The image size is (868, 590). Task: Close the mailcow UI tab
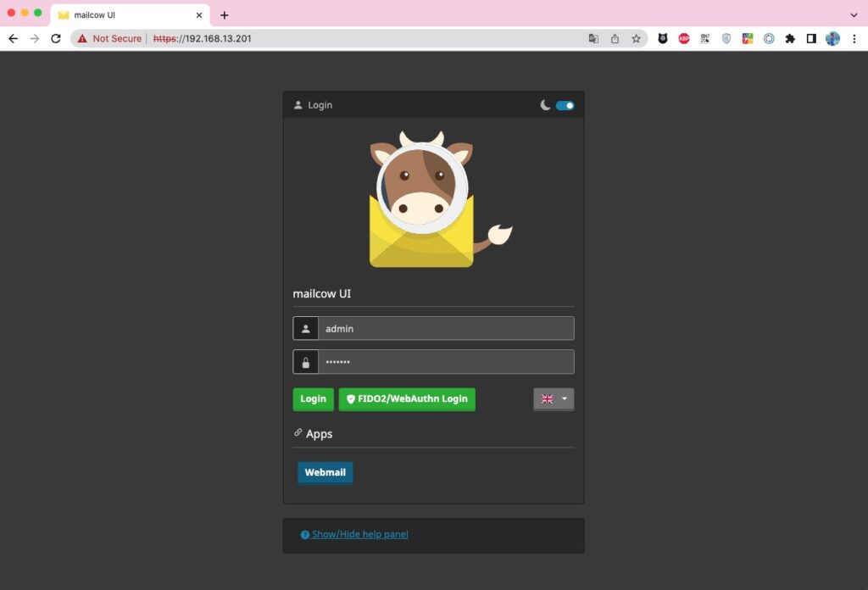tap(199, 15)
